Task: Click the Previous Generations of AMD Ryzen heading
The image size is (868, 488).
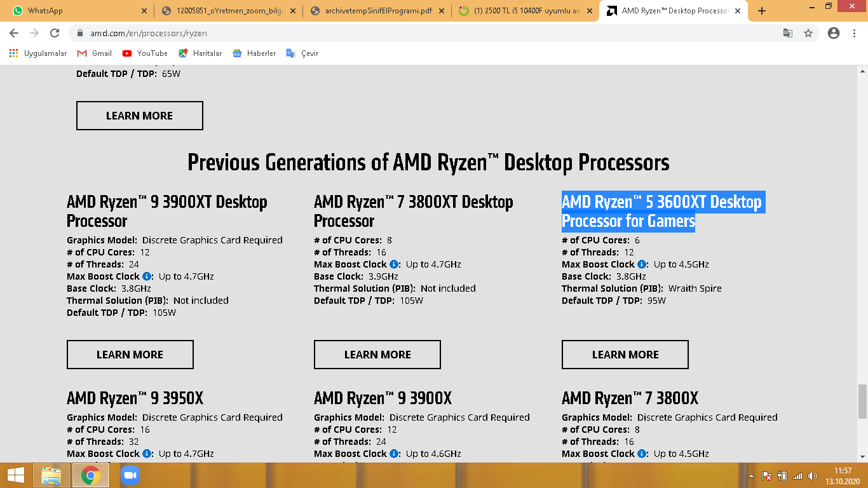Action: coord(429,163)
